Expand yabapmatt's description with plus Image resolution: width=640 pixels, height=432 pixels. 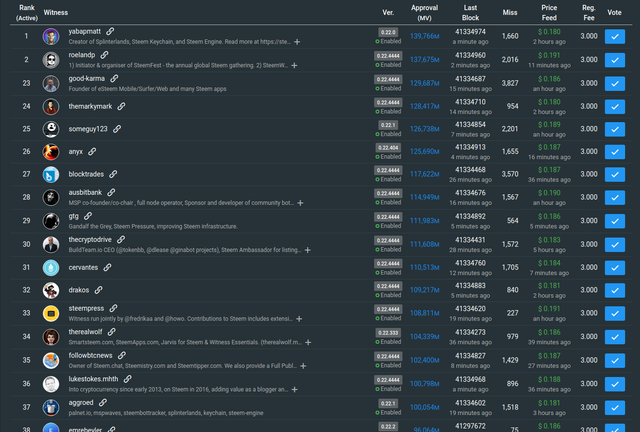[297, 42]
